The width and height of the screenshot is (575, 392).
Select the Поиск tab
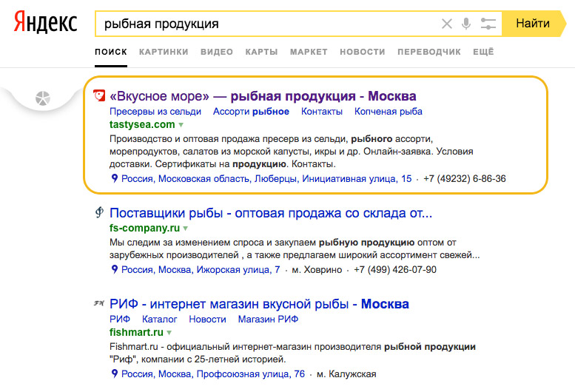pyautogui.click(x=111, y=52)
